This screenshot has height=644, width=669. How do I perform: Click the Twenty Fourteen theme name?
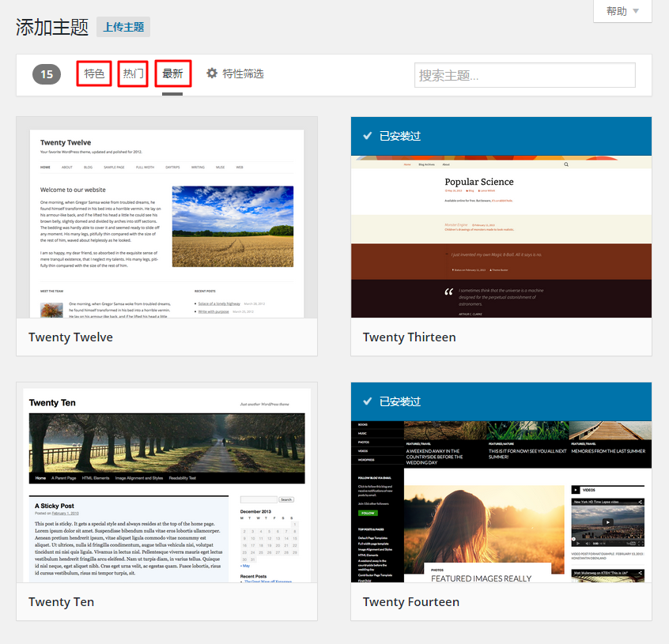click(x=411, y=602)
